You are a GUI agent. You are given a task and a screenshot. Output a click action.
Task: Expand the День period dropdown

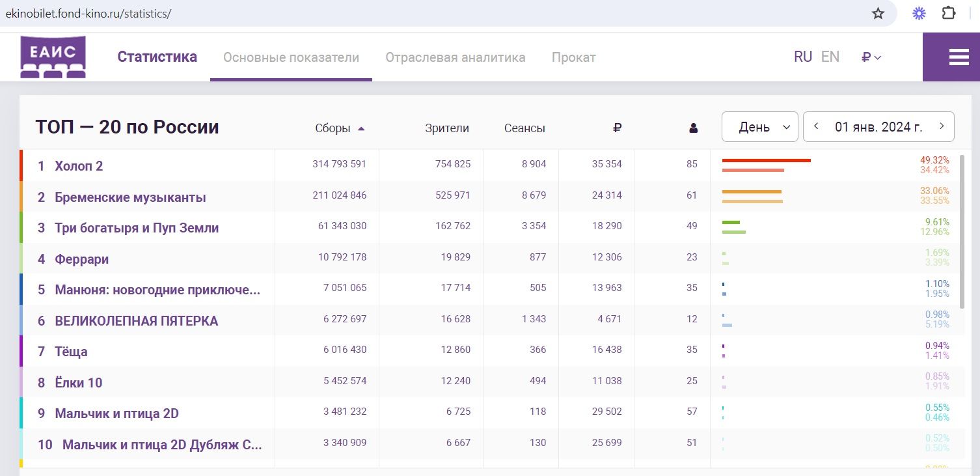pyautogui.click(x=759, y=127)
